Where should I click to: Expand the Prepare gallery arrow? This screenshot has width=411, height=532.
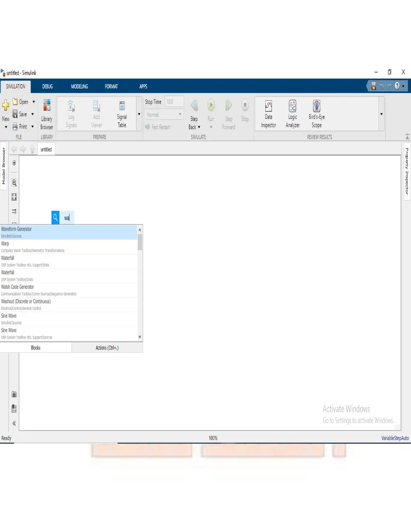point(139,114)
